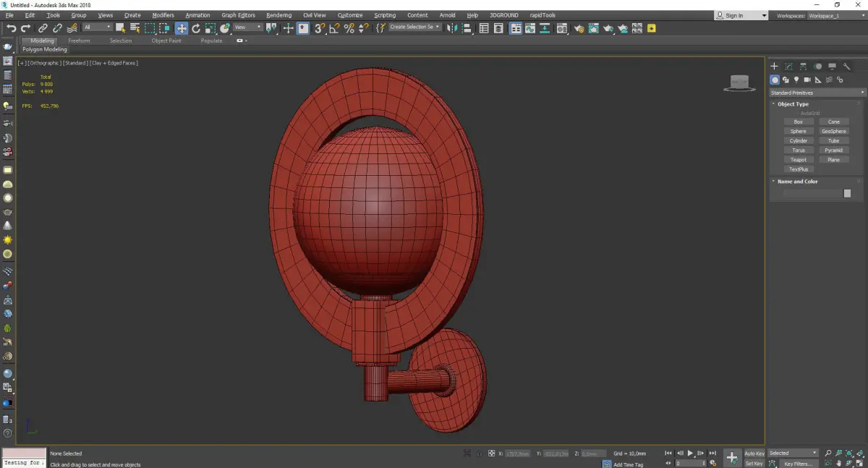Click the Mirror tool icon
The width and height of the screenshot is (868, 468).
pyautogui.click(x=452, y=28)
